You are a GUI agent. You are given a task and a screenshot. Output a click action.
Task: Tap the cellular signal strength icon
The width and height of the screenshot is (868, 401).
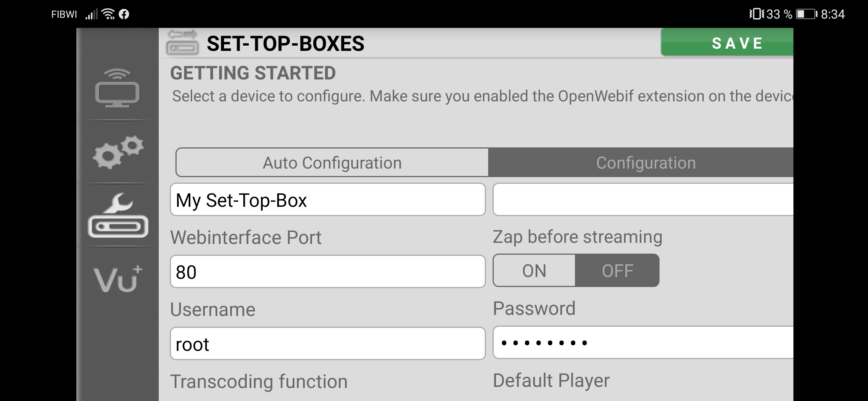(91, 14)
